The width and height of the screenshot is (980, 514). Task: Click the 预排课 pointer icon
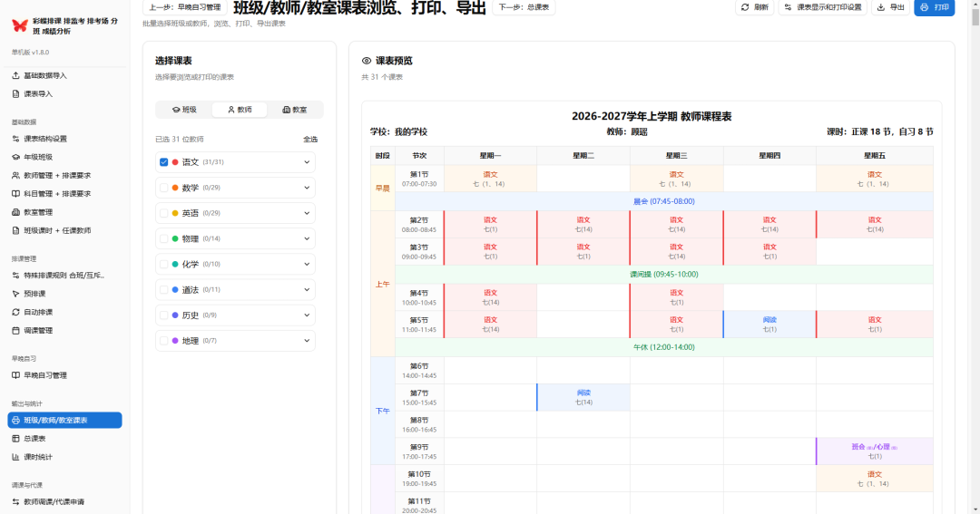[x=15, y=294]
